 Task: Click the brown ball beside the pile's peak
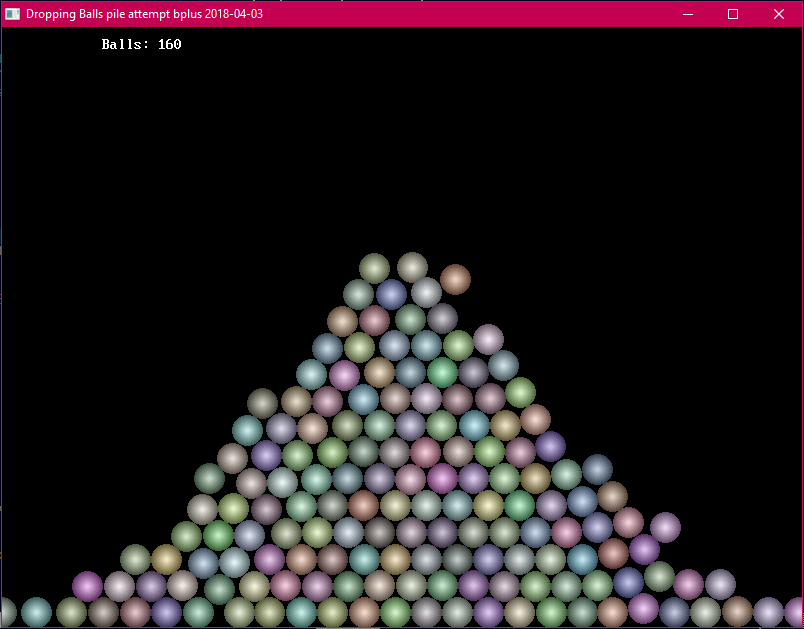(455, 279)
